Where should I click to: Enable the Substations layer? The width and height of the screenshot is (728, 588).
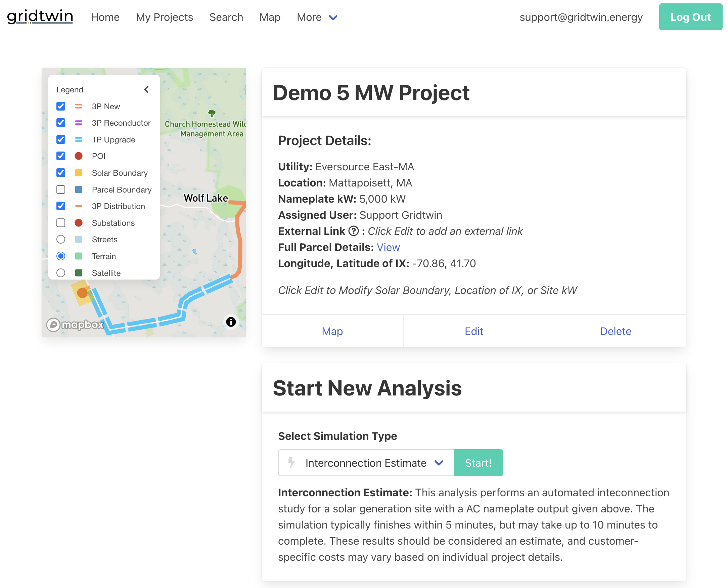tap(61, 223)
